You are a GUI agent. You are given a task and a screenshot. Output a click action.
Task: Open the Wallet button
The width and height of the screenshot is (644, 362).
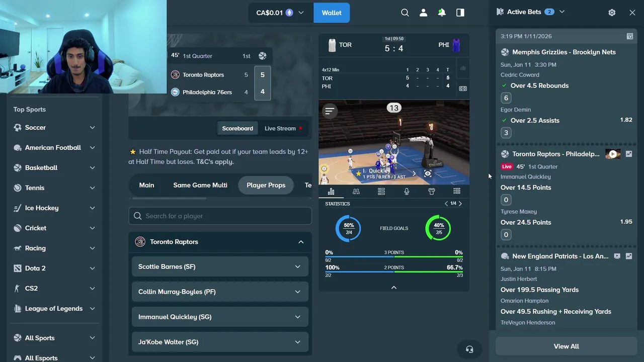point(332,13)
